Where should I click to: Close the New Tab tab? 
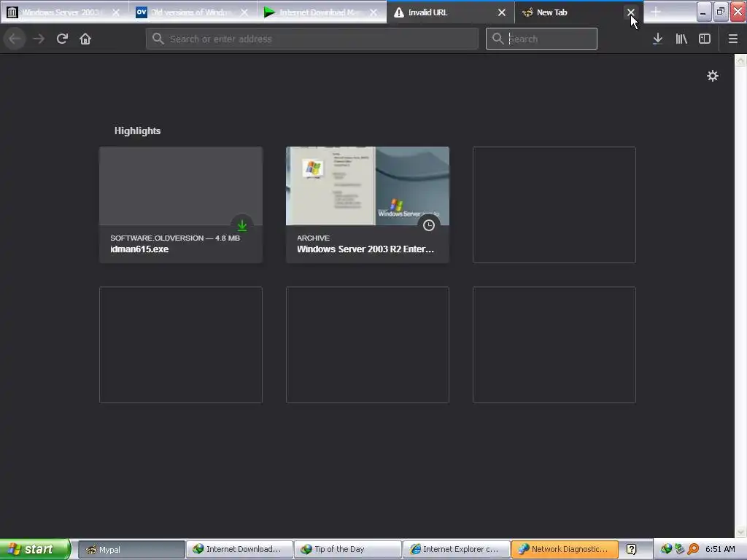[630, 12]
